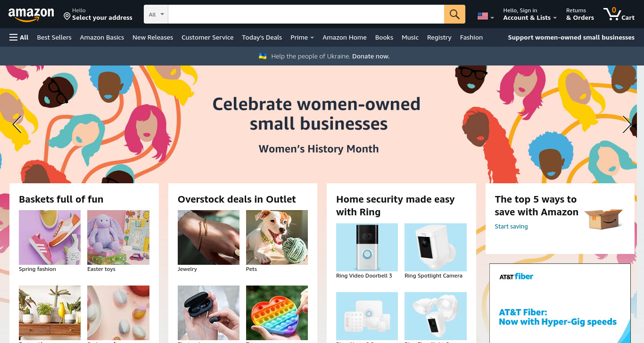644x343 pixels.
Task: Click the Amazon logo
Action: [x=31, y=15]
